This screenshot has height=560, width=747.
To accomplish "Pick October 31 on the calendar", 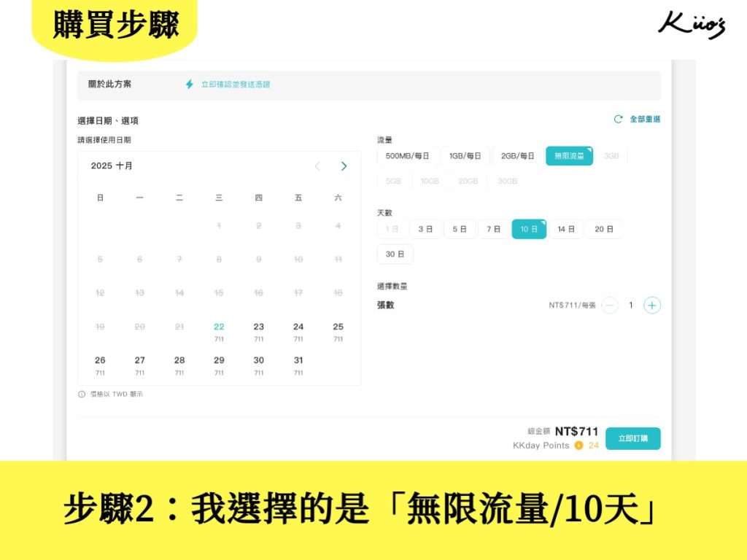I will click(298, 365).
